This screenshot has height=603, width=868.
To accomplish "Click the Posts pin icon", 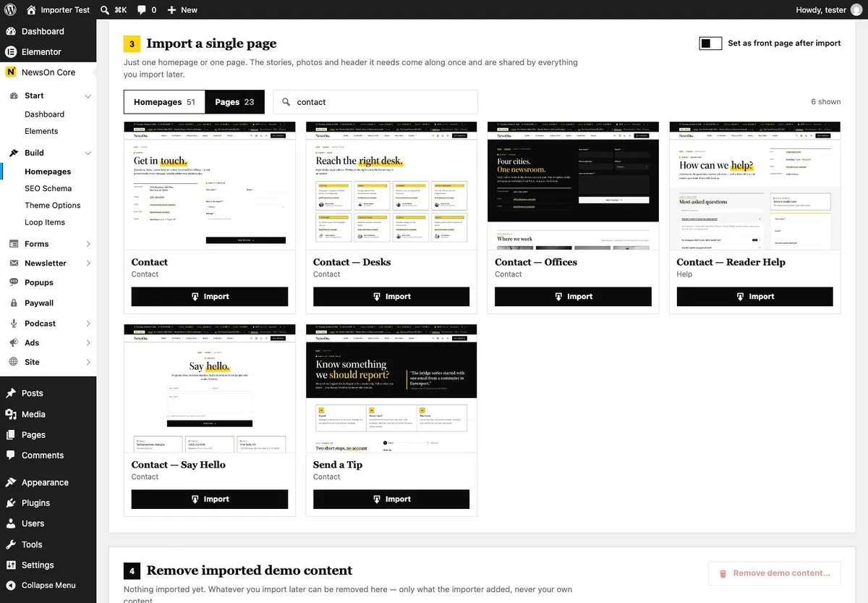I will [x=11, y=393].
